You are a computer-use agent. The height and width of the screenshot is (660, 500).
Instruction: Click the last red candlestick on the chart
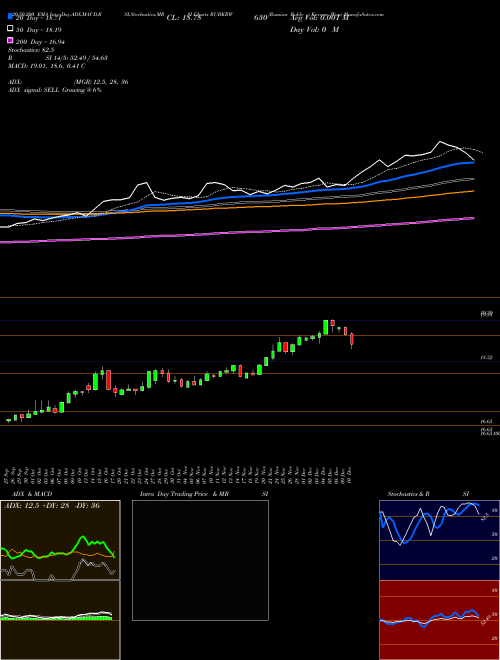click(352, 340)
